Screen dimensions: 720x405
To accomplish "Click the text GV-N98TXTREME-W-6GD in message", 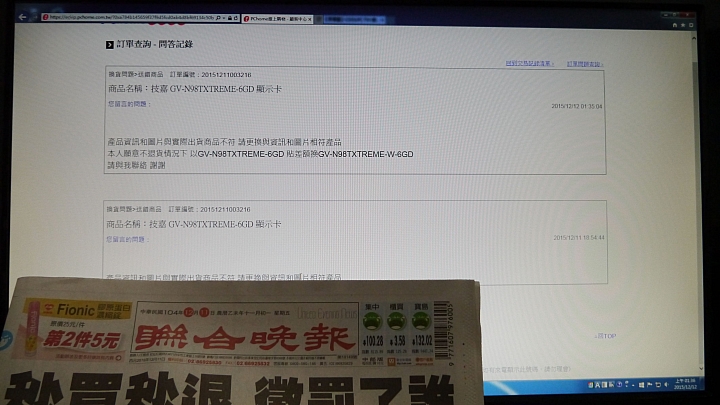I will [366, 154].
